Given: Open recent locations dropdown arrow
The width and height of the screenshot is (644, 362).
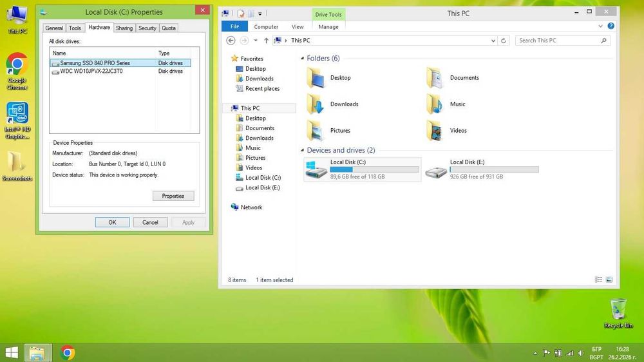Looking at the screenshot, I should pos(256,41).
